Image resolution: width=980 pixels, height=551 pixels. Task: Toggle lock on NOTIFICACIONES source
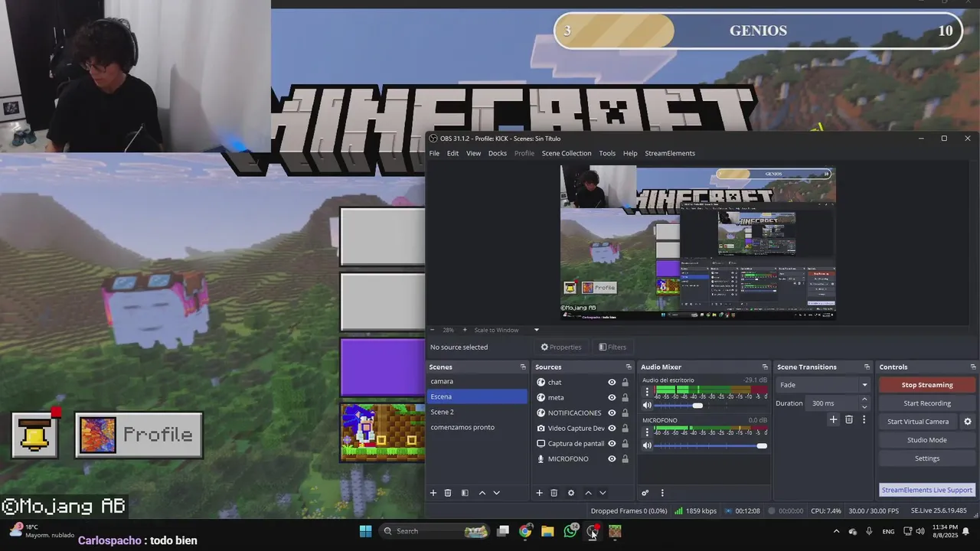625,412
